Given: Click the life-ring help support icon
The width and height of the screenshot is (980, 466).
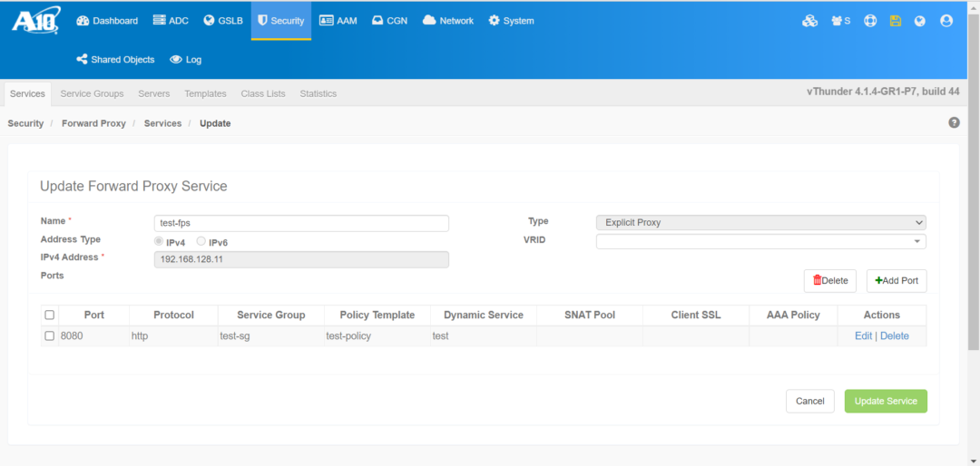Looking at the screenshot, I should [870, 21].
